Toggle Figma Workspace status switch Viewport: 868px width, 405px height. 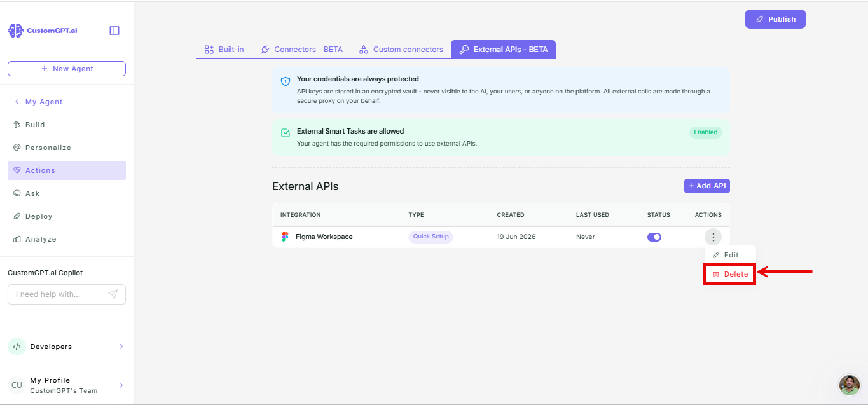pyautogui.click(x=654, y=237)
